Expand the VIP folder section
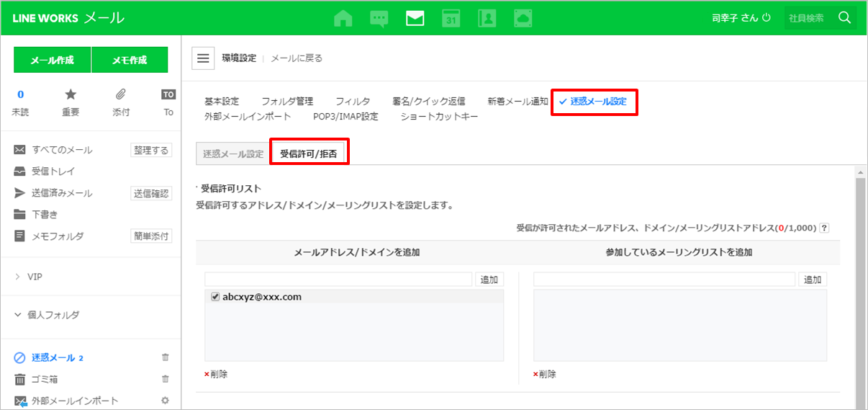This screenshot has height=410, width=868. (18, 277)
